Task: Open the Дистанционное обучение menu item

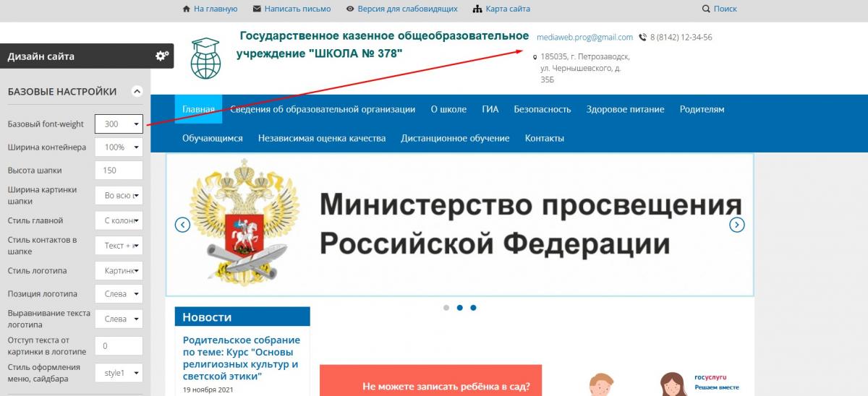Action: pos(456,138)
